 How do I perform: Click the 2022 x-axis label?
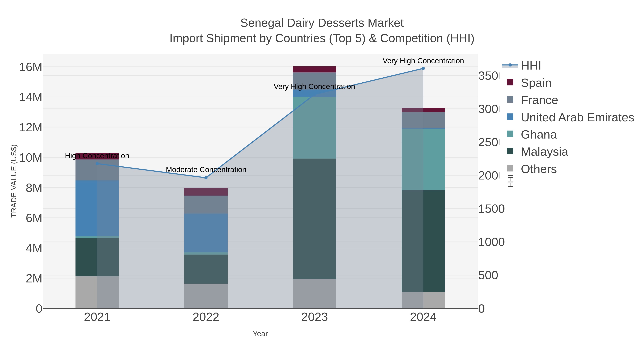[x=206, y=317]
